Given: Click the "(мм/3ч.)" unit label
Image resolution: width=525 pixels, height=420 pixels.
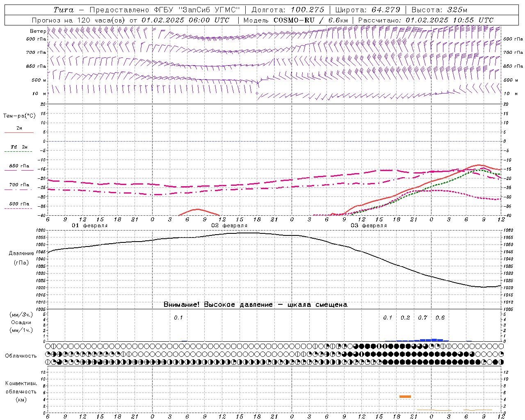Looking at the screenshot, I should click(x=21, y=315).
